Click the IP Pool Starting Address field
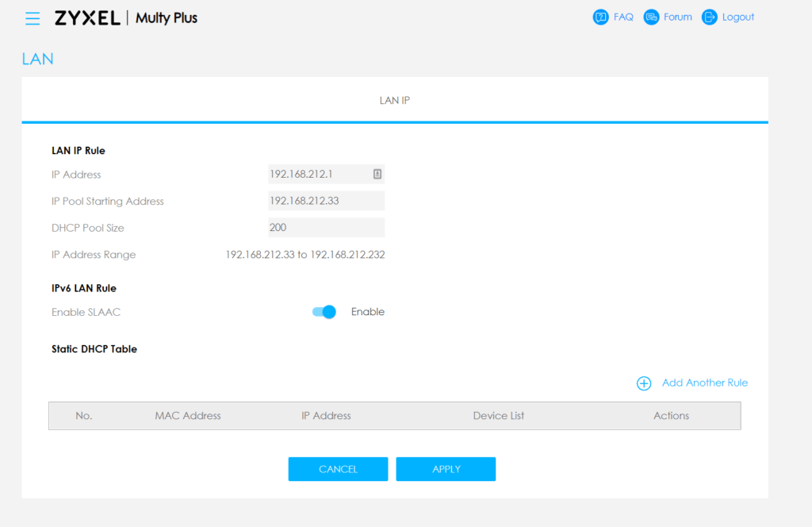Screen dimensions: 812x527 click(x=326, y=201)
